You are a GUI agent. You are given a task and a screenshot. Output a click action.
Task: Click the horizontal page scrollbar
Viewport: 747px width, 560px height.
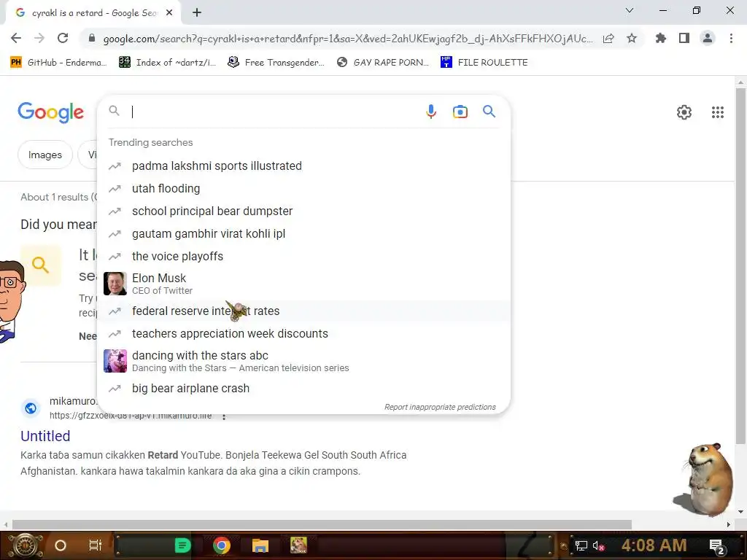point(322,524)
